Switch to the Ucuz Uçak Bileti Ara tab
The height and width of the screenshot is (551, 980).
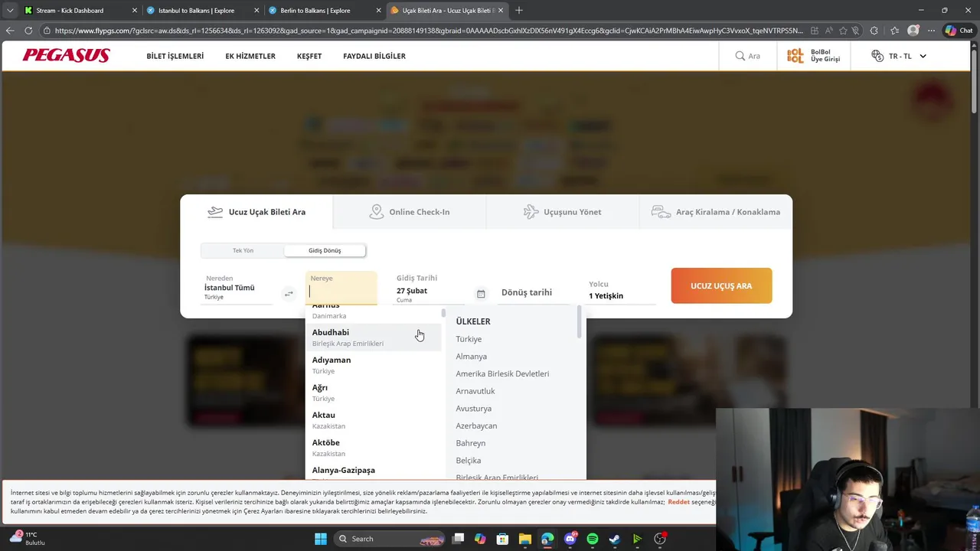(256, 212)
